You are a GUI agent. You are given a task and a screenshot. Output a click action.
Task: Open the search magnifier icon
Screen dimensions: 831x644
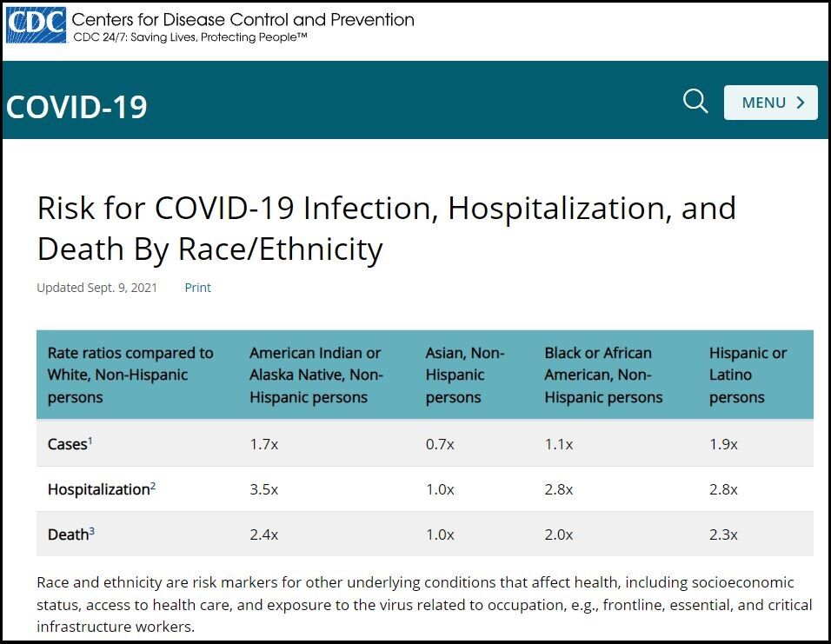(x=695, y=102)
